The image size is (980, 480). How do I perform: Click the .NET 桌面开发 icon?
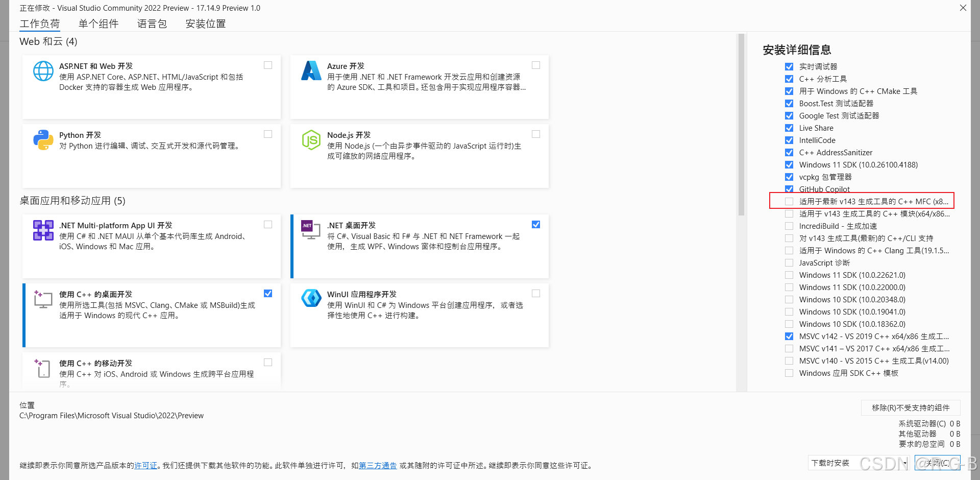[x=310, y=230]
